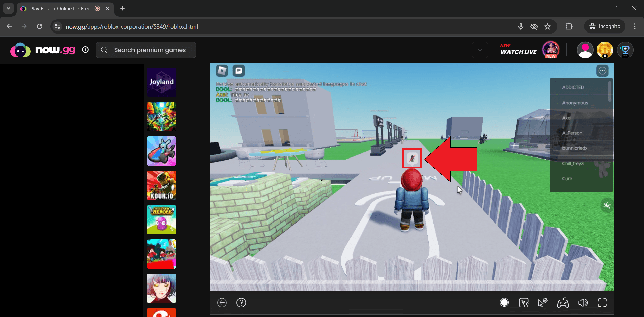Open the WATCH LIVE streamer avatar
Viewport: 644px width, 317px height.
coord(551,50)
